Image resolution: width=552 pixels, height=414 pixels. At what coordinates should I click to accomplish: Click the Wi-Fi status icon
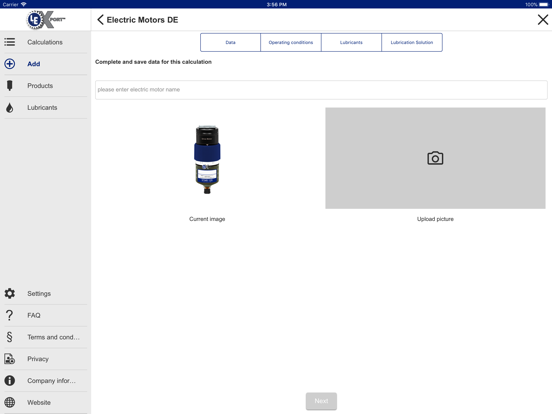click(x=24, y=4)
